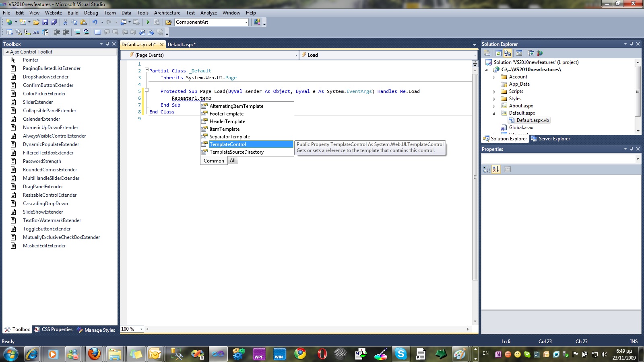This screenshot has width=644, height=362.
Task: Open the (Page Events) class dropdown
Action: point(296,55)
